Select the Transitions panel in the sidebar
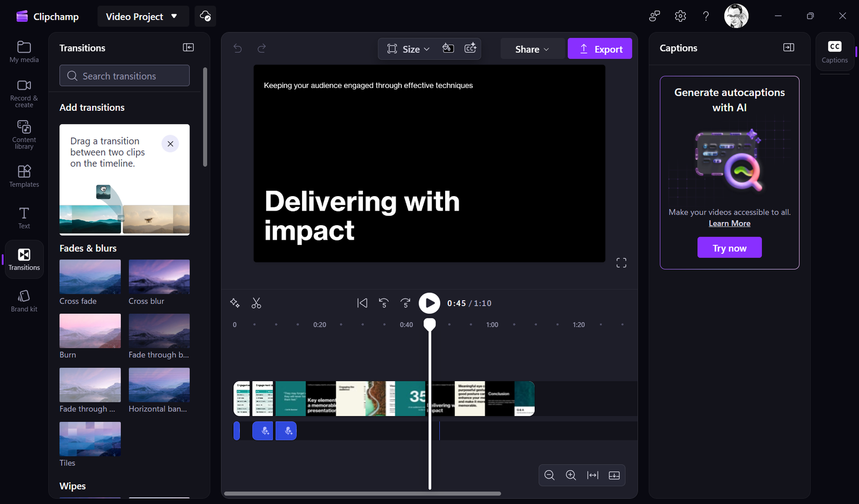Image resolution: width=859 pixels, height=504 pixels. [x=23, y=259]
